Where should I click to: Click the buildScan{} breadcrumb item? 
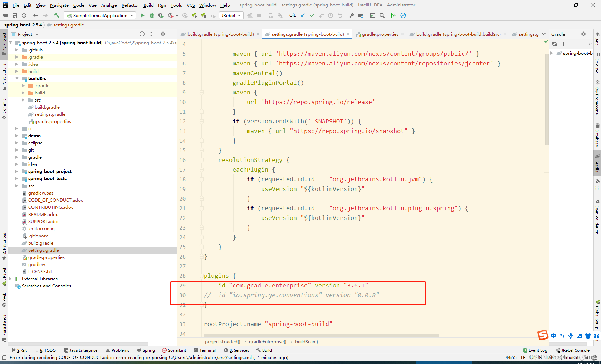click(307, 341)
